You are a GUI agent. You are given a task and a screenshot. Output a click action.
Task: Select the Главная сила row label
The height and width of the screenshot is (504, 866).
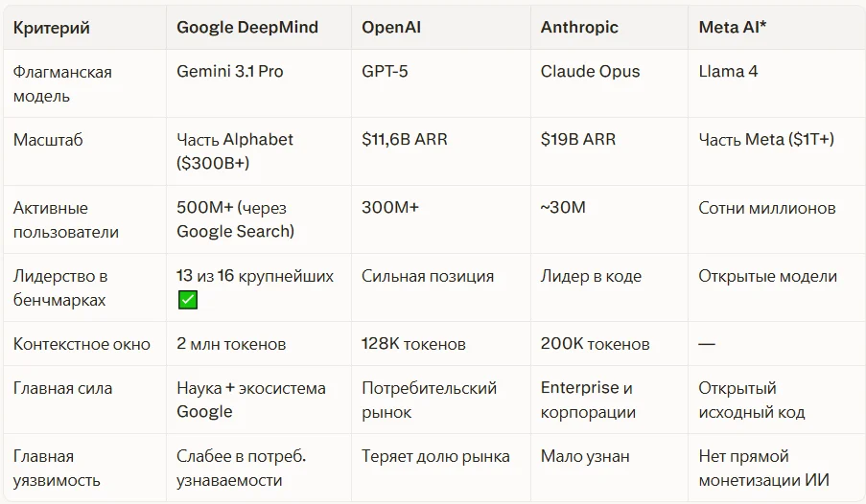62,388
